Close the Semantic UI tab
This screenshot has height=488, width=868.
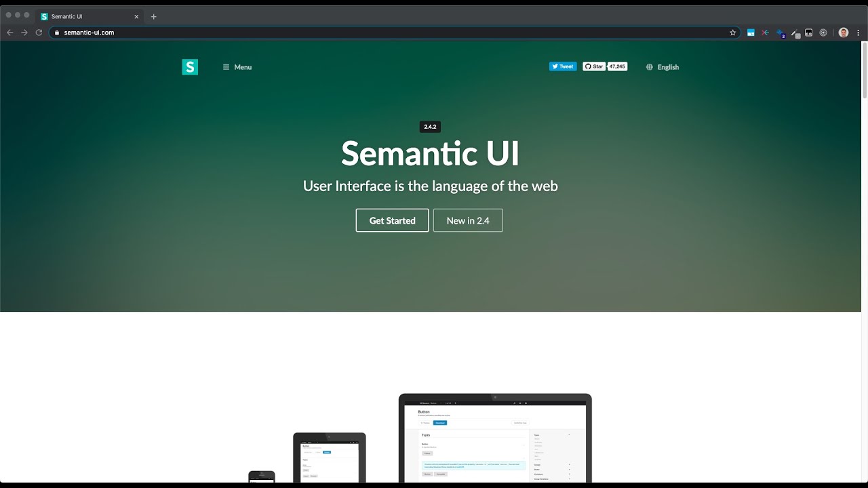[136, 16]
